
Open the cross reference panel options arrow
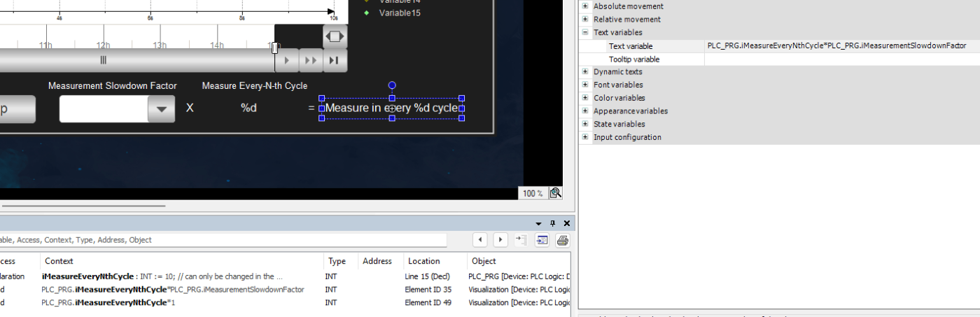point(539,223)
